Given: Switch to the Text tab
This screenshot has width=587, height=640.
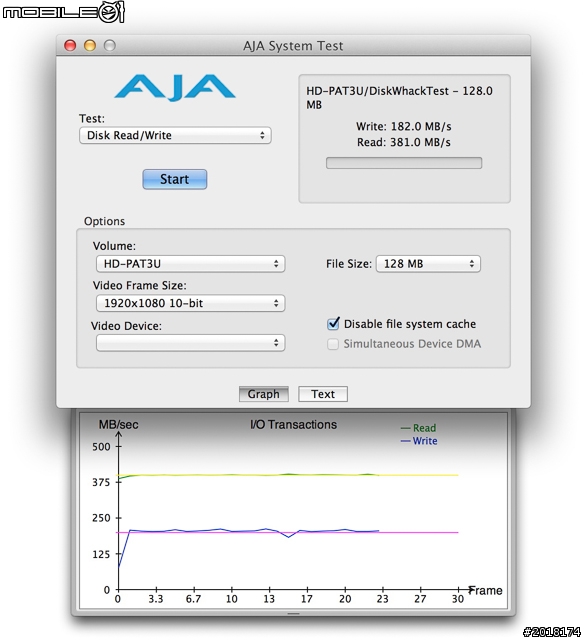Looking at the screenshot, I should (x=323, y=394).
